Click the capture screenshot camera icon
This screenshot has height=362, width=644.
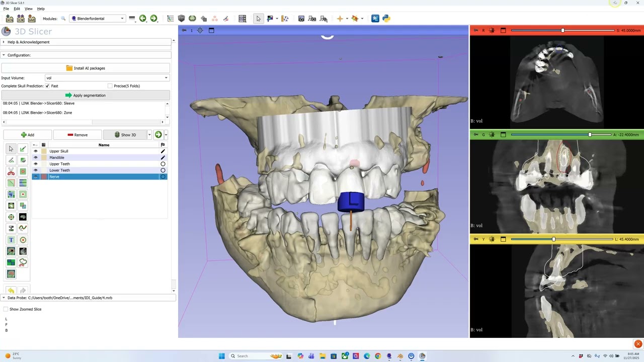[x=301, y=19]
